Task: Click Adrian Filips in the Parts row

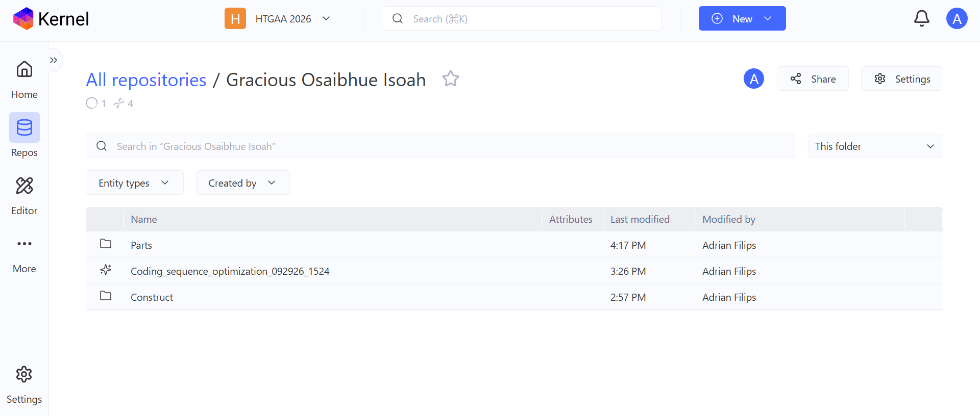Action: 729,245
